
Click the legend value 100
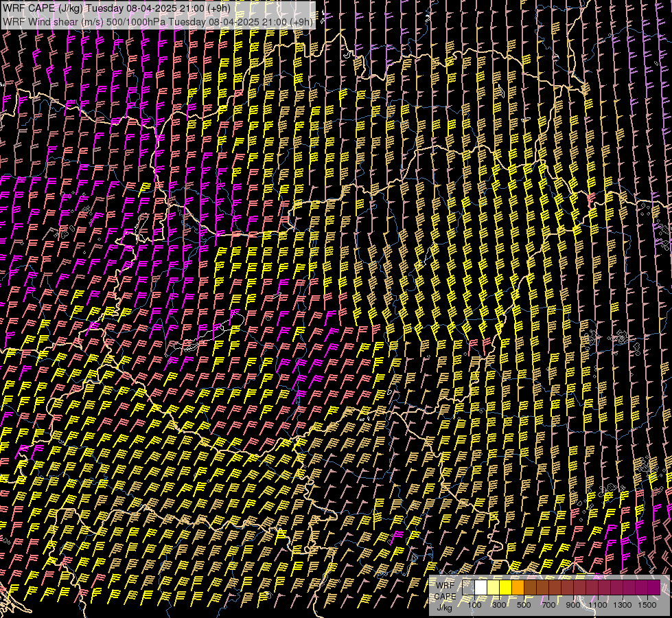pos(474,605)
